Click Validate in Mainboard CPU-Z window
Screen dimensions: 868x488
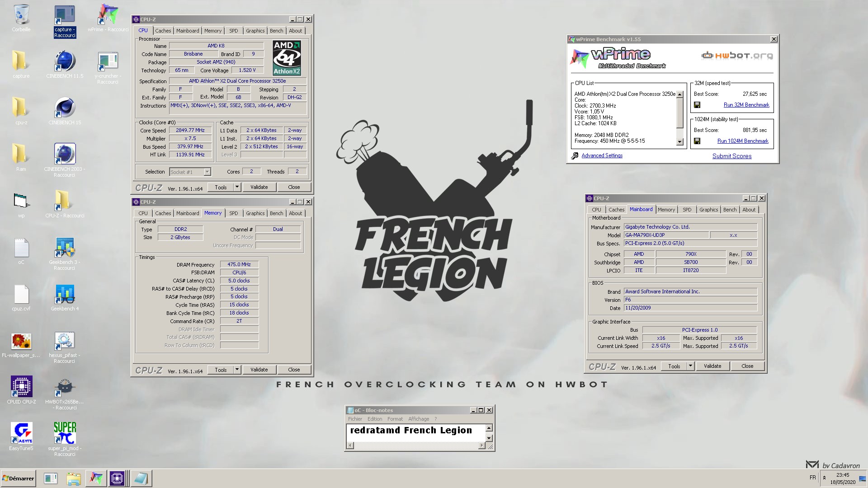pos(712,366)
